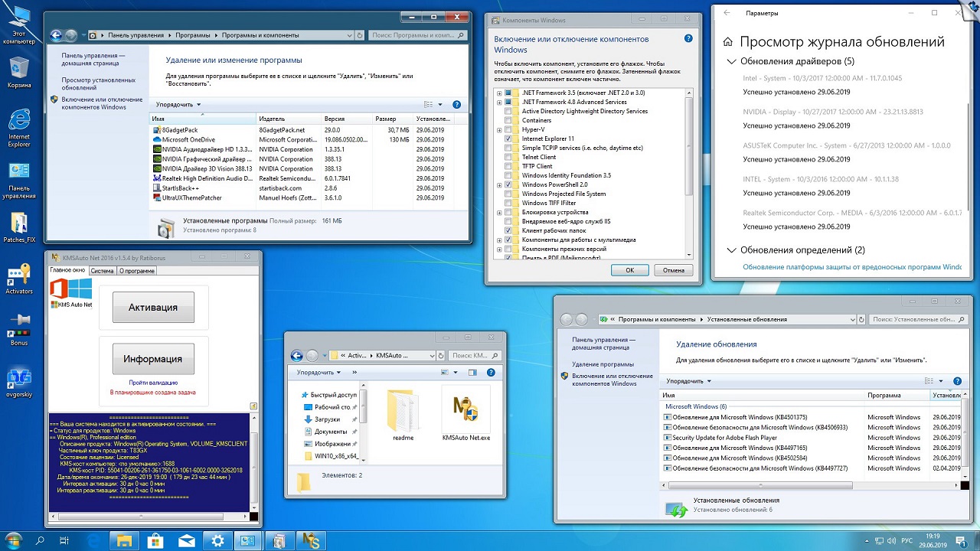
Task: Open the Упорядочить dropdown in Programs window
Action: coord(178,105)
